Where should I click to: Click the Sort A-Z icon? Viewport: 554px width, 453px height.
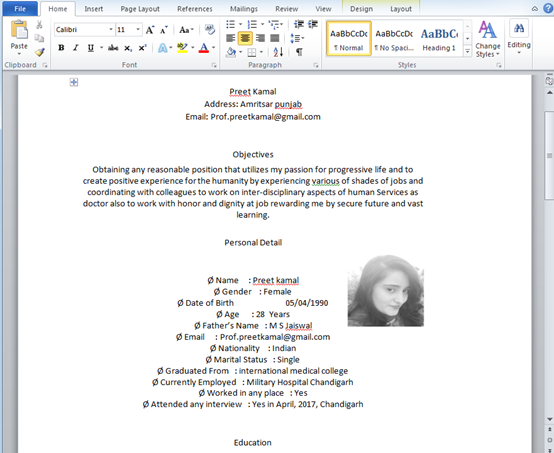[278, 52]
